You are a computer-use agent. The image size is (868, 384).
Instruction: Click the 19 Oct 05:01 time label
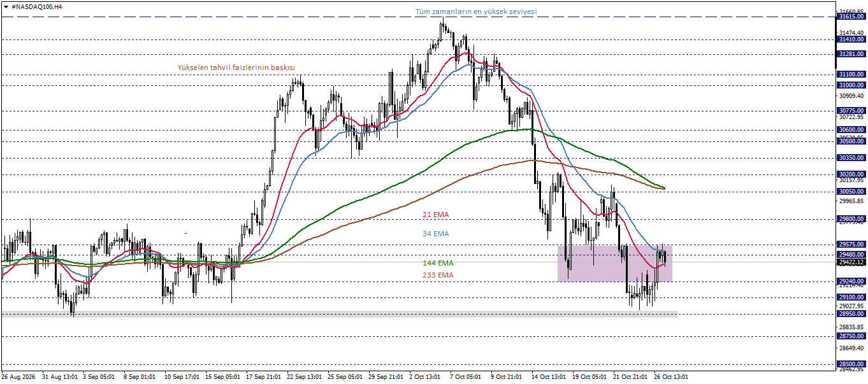click(x=590, y=377)
